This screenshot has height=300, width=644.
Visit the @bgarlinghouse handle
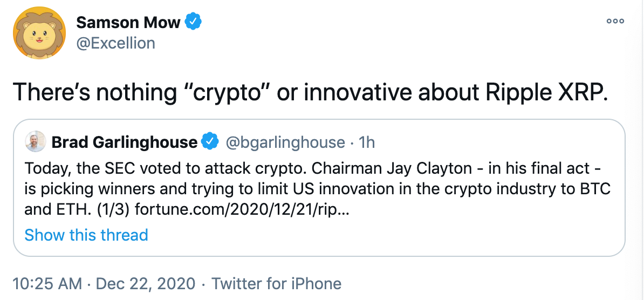point(285,142)
